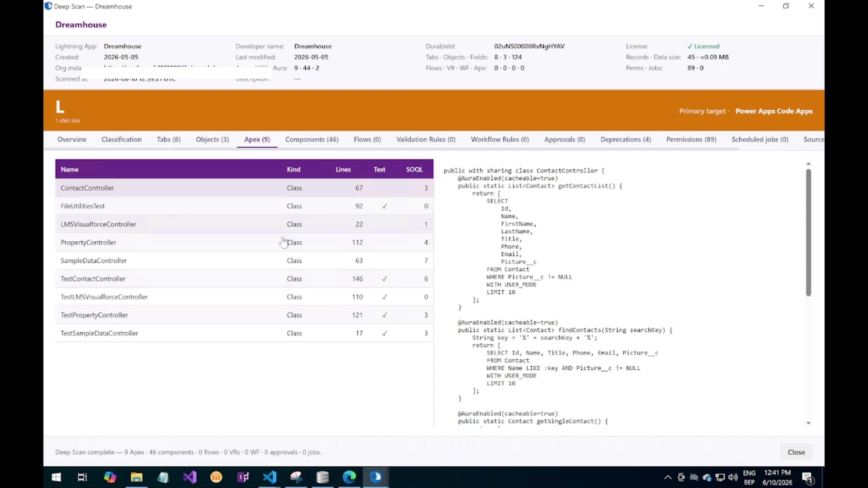Click the ENG language indicator

tap(749, 473)
